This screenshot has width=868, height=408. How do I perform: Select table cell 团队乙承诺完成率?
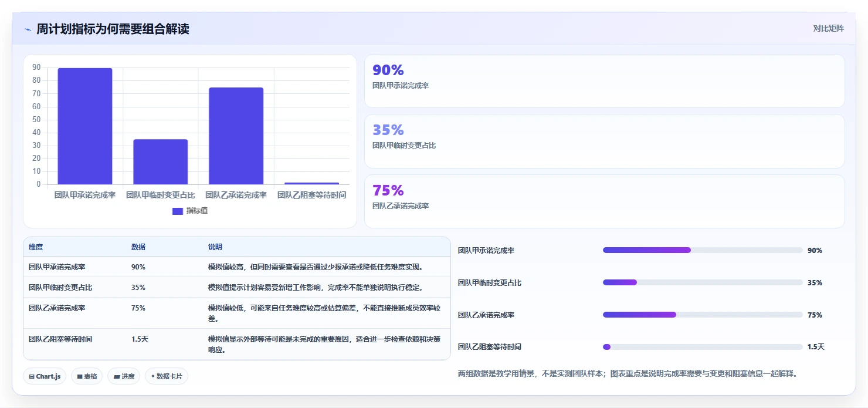(x=57, y=308)
